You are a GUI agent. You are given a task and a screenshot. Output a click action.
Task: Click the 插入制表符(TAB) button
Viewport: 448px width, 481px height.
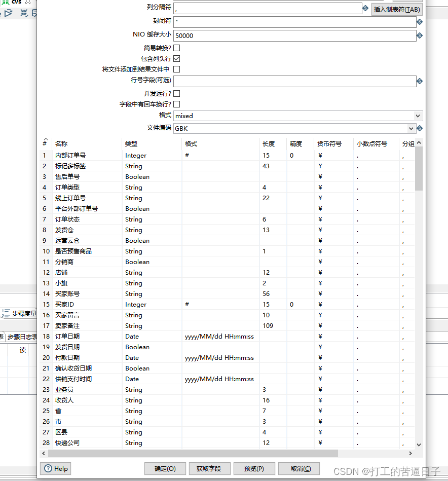[396, 9]
